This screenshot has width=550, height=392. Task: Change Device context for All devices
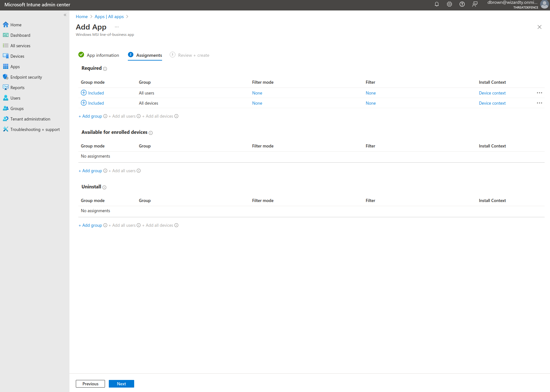492,103
